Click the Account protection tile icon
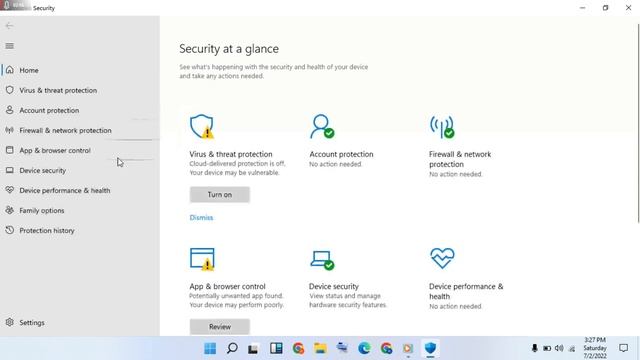The width and height of the screenshot is (640, 360). coord(322,127)
